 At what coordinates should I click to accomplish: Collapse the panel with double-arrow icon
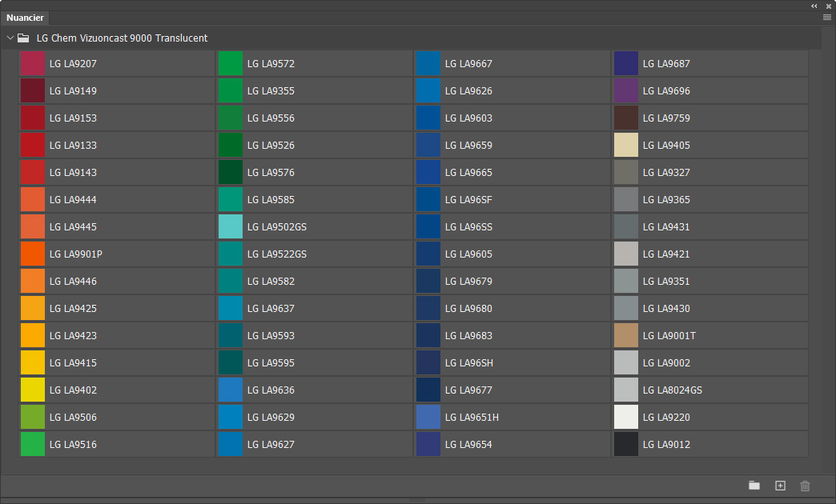click(814, 6)
